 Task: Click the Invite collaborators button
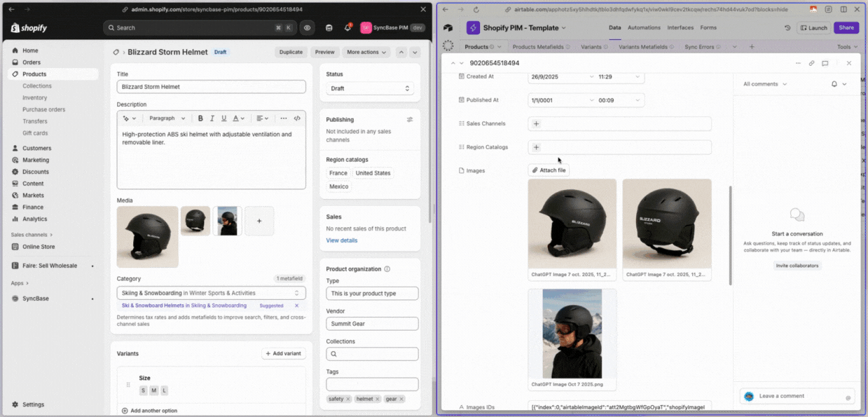797,266
